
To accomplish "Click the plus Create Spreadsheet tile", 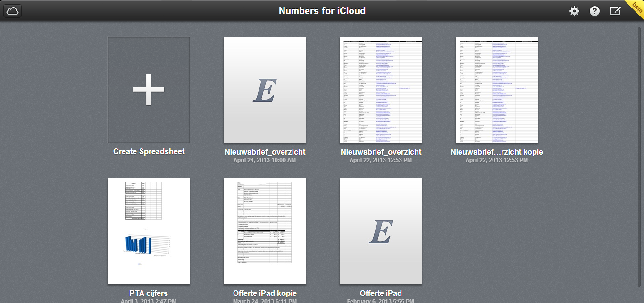I will (149, 90).
